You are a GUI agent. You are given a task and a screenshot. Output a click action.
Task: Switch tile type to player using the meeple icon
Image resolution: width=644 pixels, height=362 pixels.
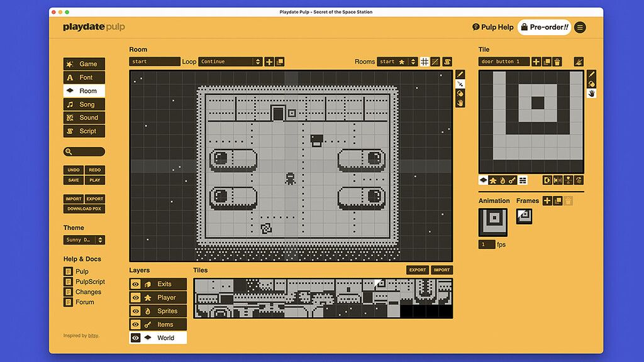pyautogui.click(x=493, y=180)
